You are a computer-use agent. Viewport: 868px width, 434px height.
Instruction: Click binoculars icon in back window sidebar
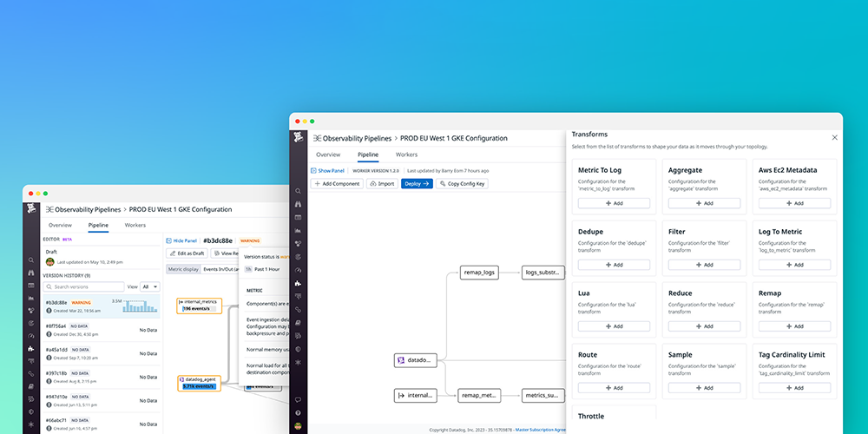(x=31, y=273)
